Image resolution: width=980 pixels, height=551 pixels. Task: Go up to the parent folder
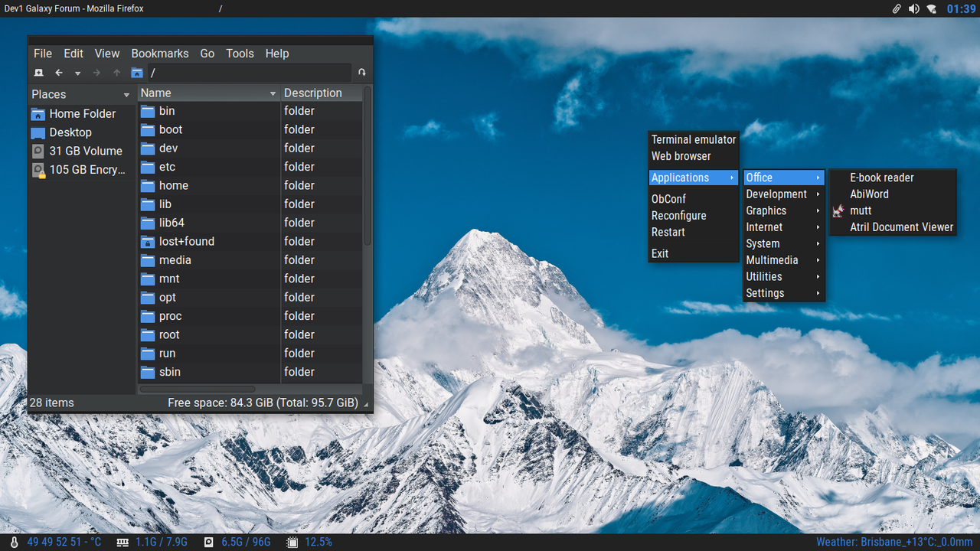pyautogui.click(x=116, y=73)
